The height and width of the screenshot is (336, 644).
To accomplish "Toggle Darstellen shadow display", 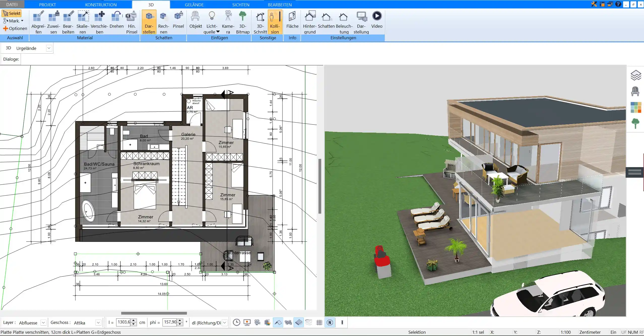I will [x=149, y=22].
